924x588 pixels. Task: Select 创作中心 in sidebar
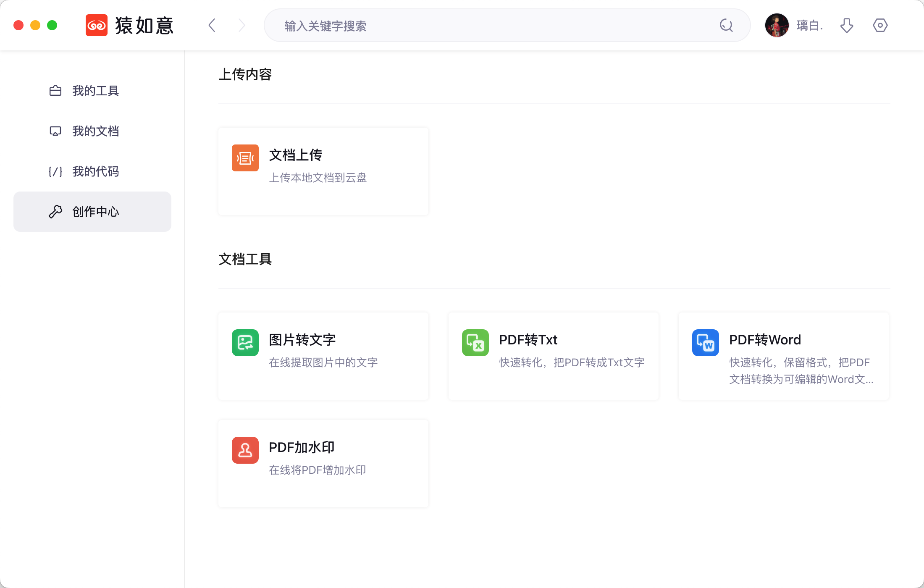coord(92,212)
